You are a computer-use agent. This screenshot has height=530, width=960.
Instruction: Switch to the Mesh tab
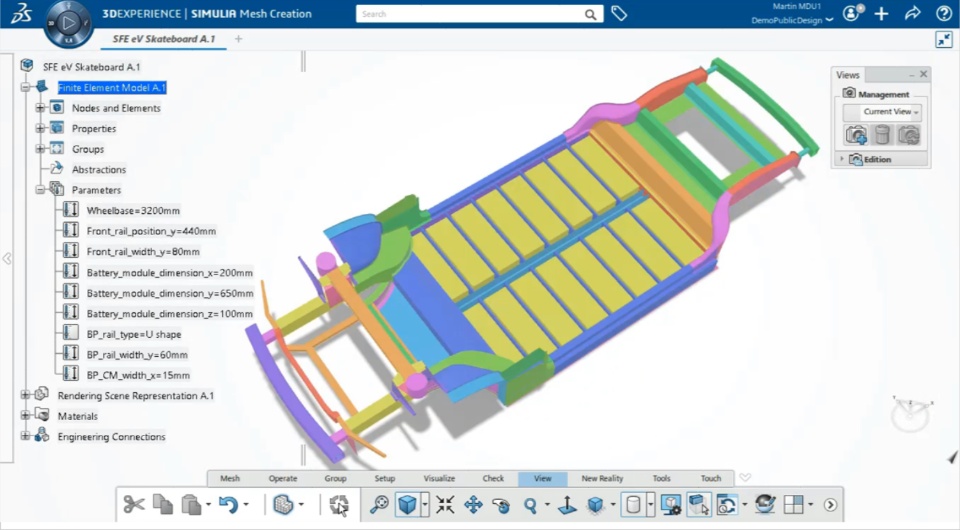[230, 479]
